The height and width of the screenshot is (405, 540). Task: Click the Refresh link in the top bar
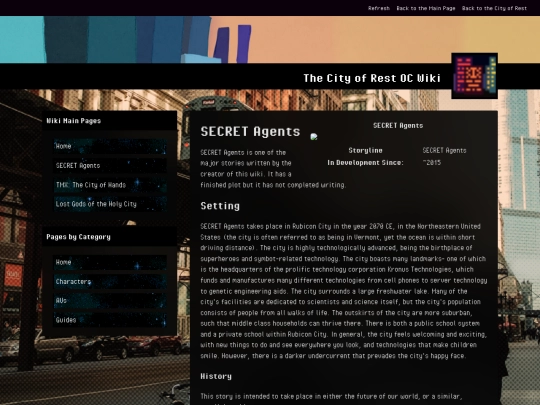[378, 8]
